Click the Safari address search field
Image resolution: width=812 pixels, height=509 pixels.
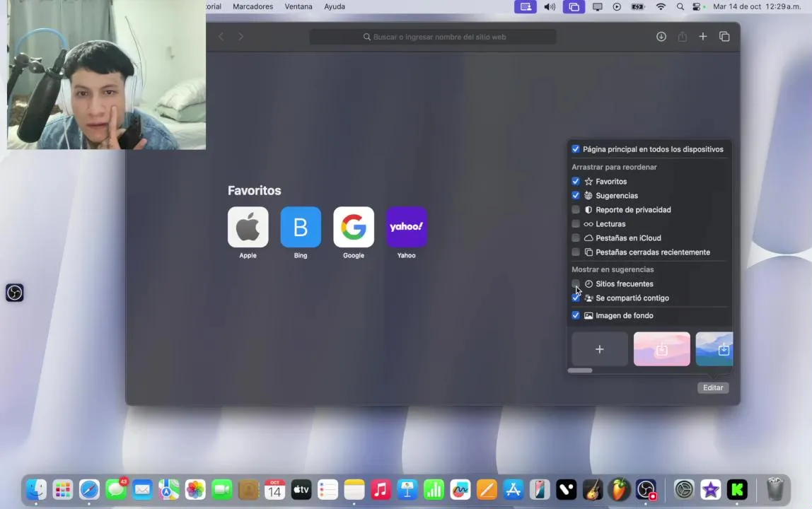[x=433, y=37]
